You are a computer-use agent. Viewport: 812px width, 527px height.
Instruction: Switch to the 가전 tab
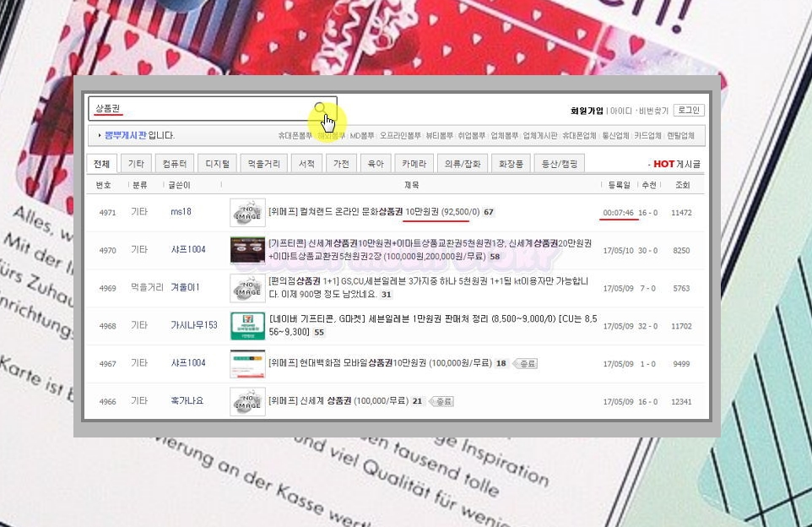click(x=341, y=164)
